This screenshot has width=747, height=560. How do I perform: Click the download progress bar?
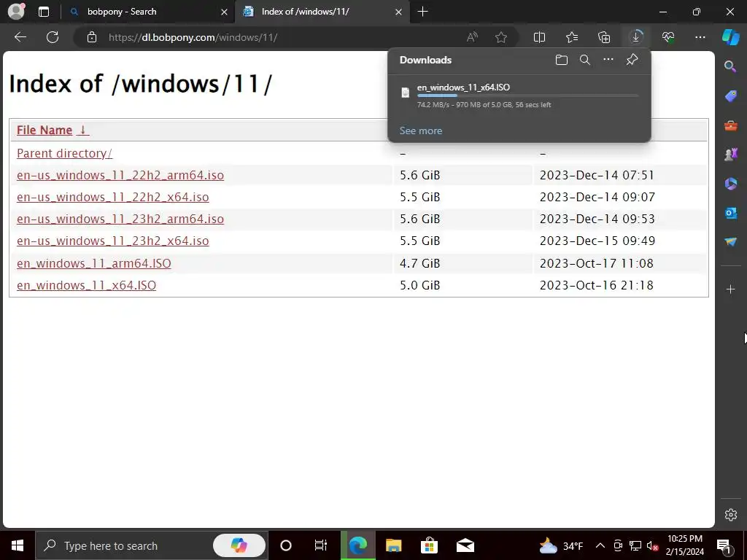(x=528, y=96)
